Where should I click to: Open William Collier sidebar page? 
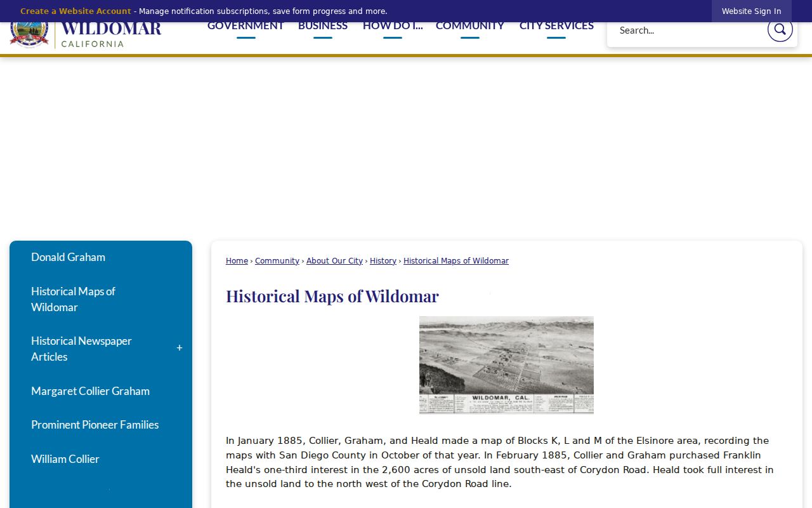65,459
